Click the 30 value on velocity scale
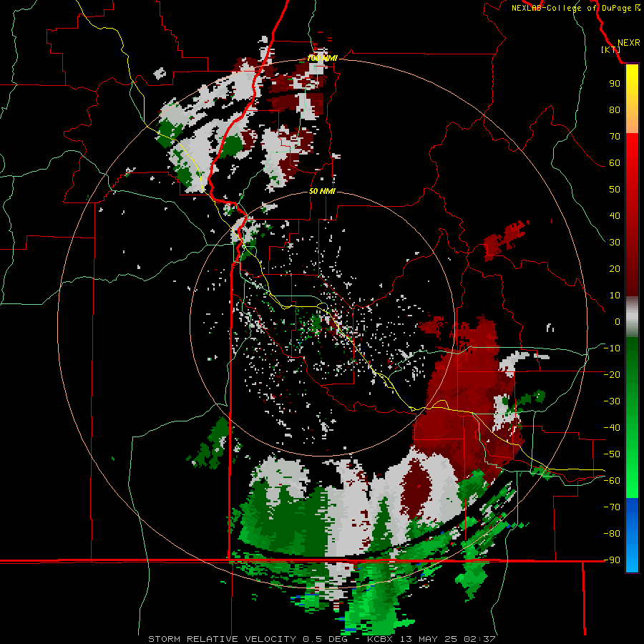The image size is (644, 644). (x=615, y=243)
